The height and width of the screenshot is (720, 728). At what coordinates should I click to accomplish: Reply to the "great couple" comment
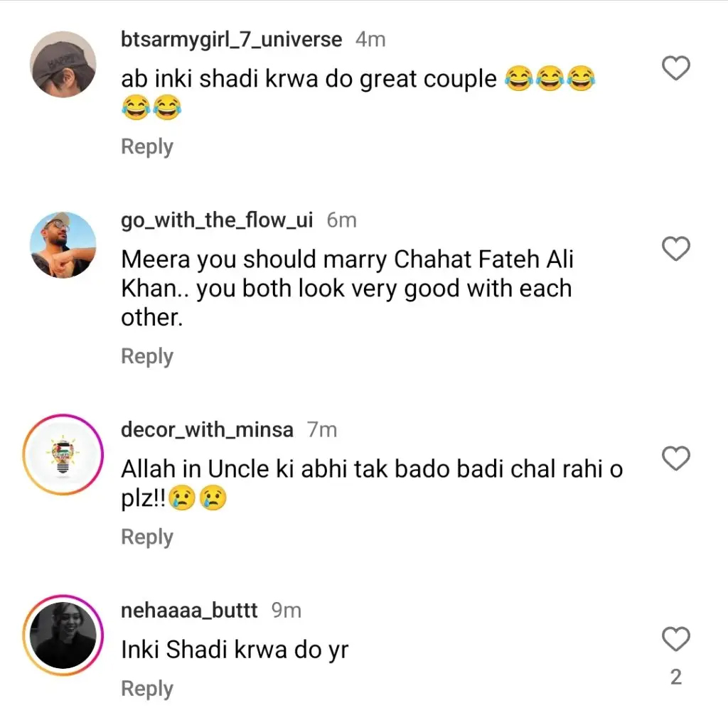(x=147, y=147)
